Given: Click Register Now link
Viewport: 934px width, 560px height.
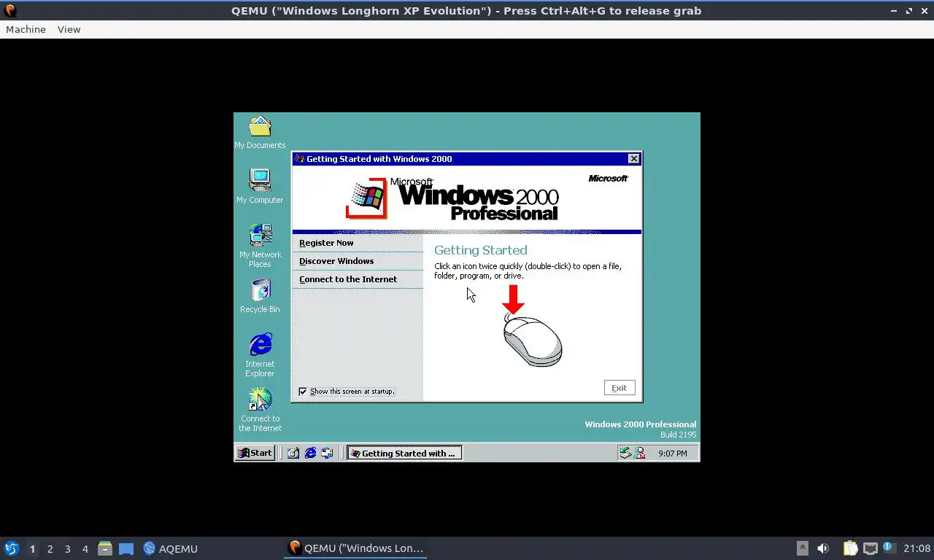Looking at the screenshot, I should click(326, 243).
